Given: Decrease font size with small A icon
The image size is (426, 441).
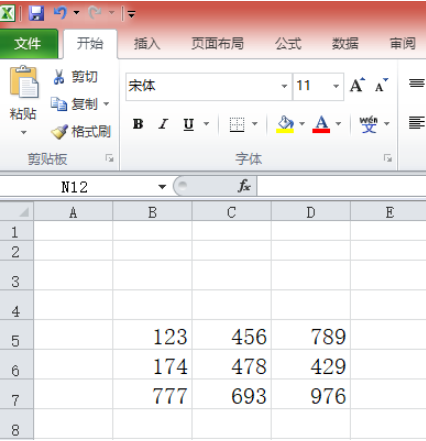Looking at the screenshot, I should [x=381, y=85].
